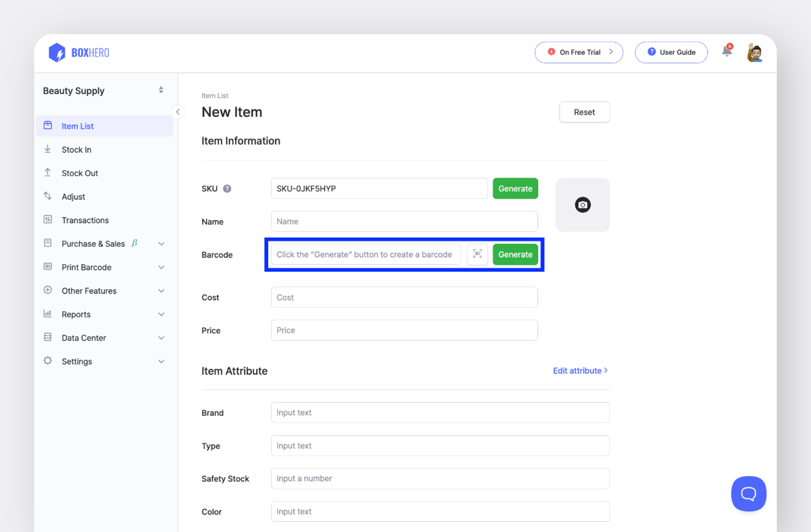Expand the Purchase & Sales menu
The image size is (811, 532).
[x=93, y=243]
